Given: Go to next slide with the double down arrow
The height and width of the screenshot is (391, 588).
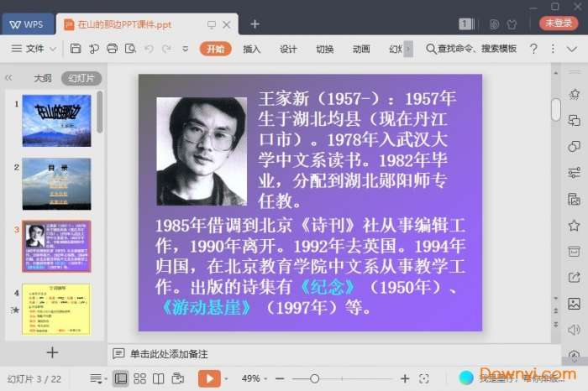Looking at the screenshot, I should coord(556,324).
